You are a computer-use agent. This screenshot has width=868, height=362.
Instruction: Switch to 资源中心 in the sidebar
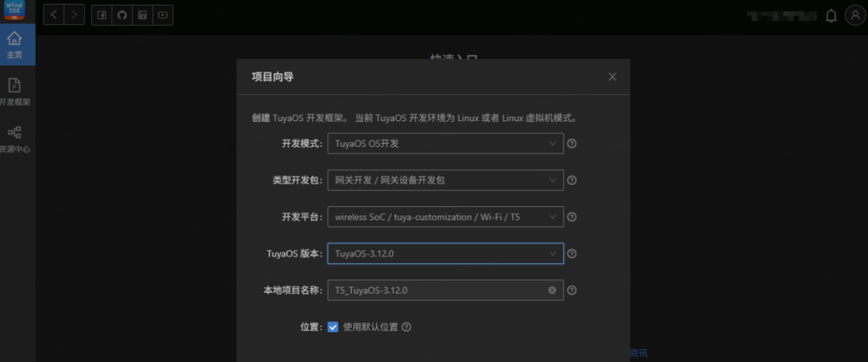click(x=14, y=139)
